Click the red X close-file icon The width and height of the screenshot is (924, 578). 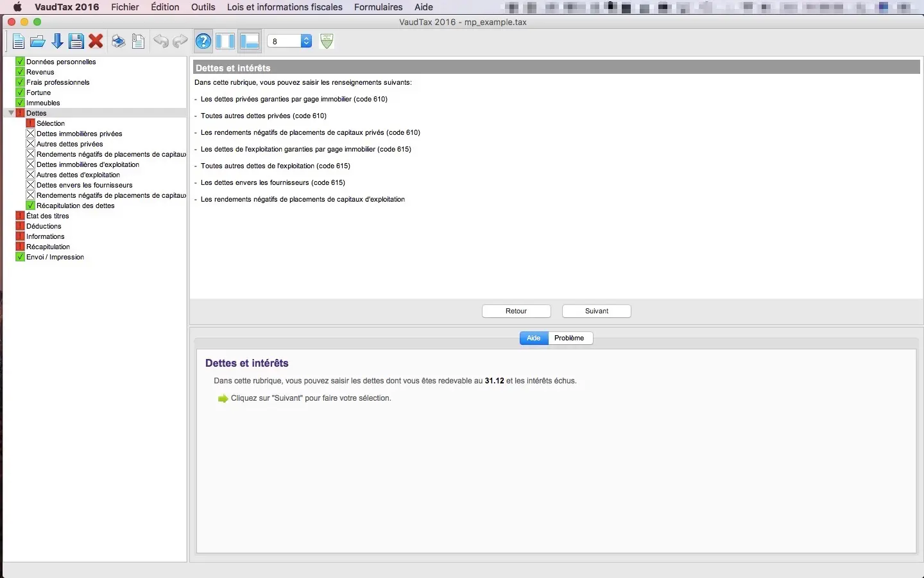click(x=96, y=42)
